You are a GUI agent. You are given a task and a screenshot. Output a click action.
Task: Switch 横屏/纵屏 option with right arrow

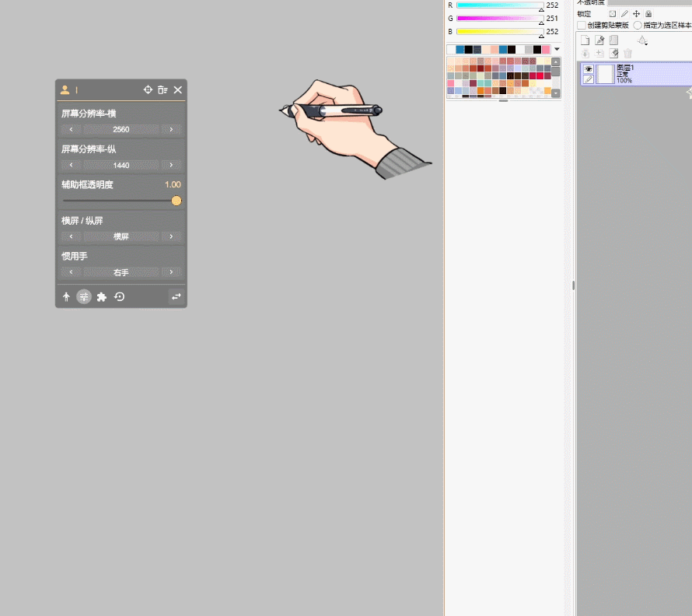click(x=171, y=236)
